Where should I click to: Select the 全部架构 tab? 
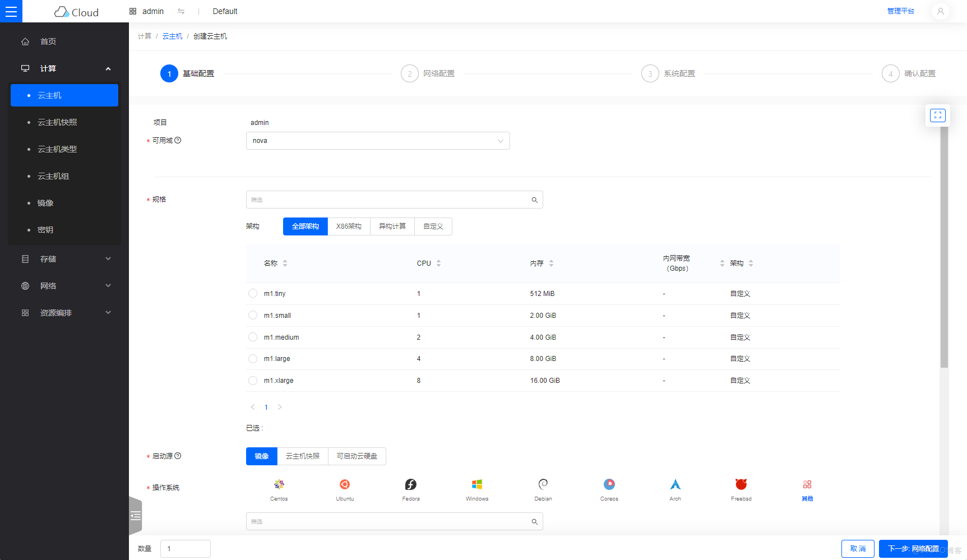click(x=306, y=226)
